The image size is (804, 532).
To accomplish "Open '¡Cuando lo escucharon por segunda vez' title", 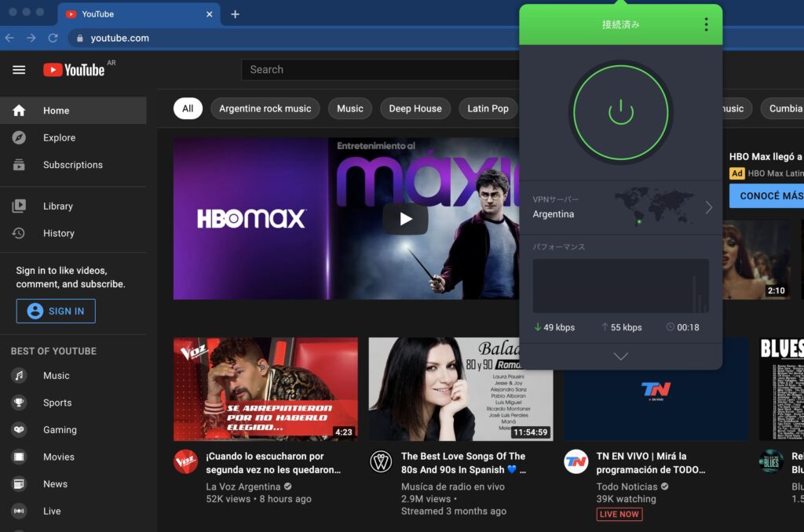I will click(273, 463).
